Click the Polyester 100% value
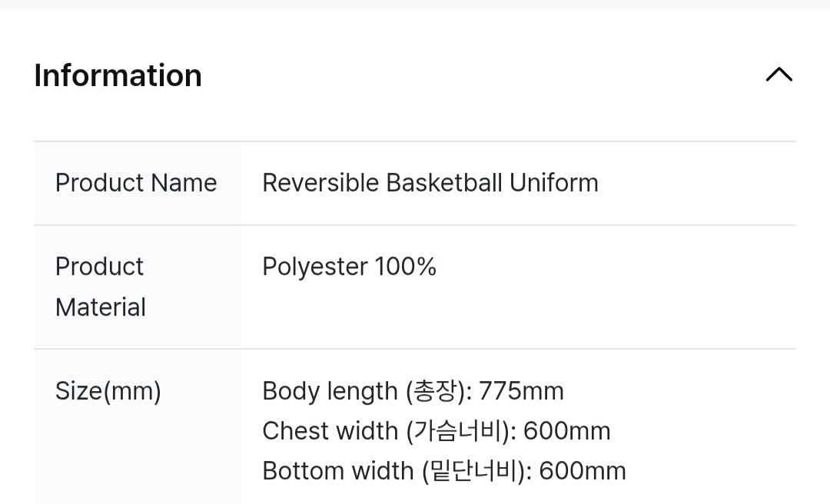830x504 pixels. click(350, 267)
